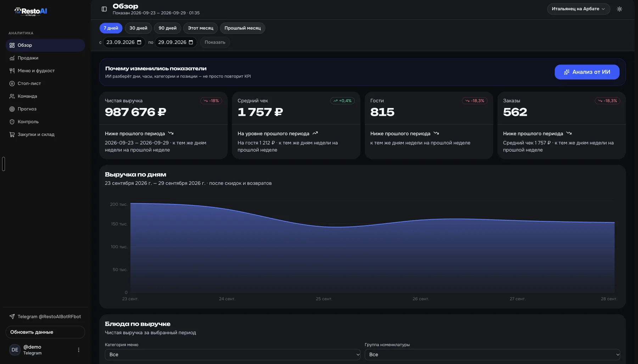Open the restaurant selector Итальянец на Арбате

click(578, 9)
